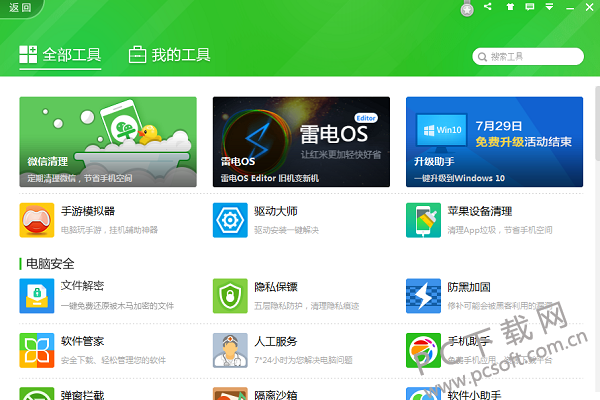Open the 雷电OS Editor banner
Image resolution: width=600 pixels, height=400 pixels.
(x=301, y=142)
